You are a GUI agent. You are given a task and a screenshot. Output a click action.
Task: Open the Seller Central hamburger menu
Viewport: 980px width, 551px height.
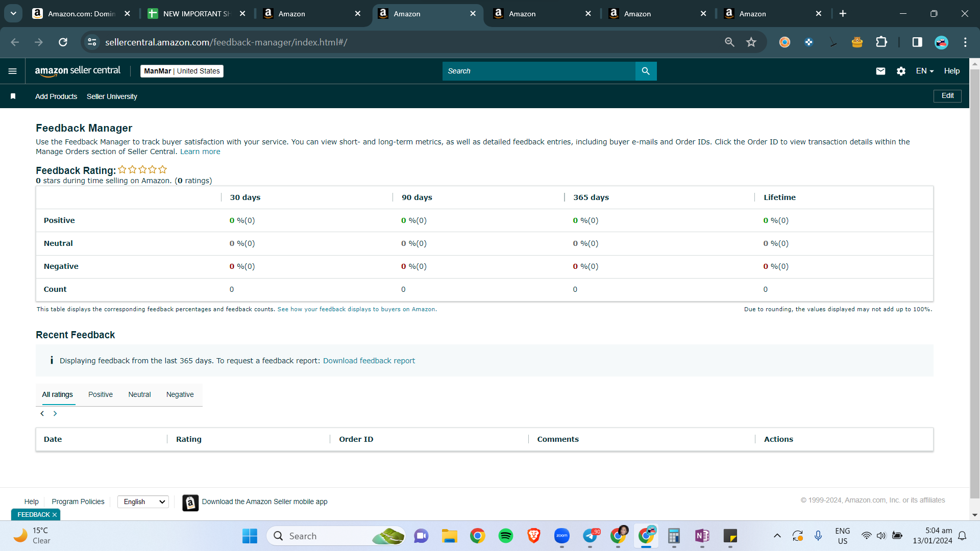tap(13, 71)
